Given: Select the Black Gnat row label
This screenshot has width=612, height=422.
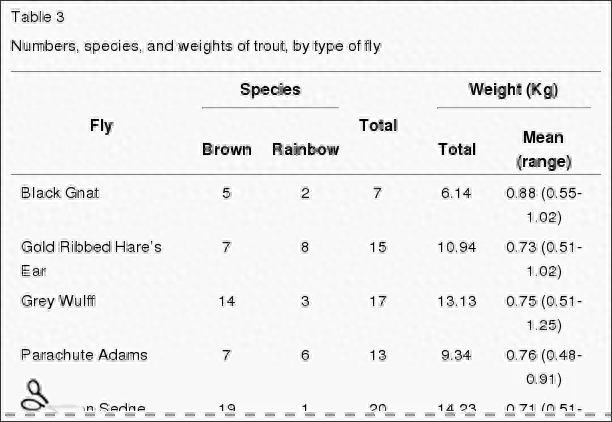Looking at the screenshot, I should pyautogui.click(x=60, y=193).
